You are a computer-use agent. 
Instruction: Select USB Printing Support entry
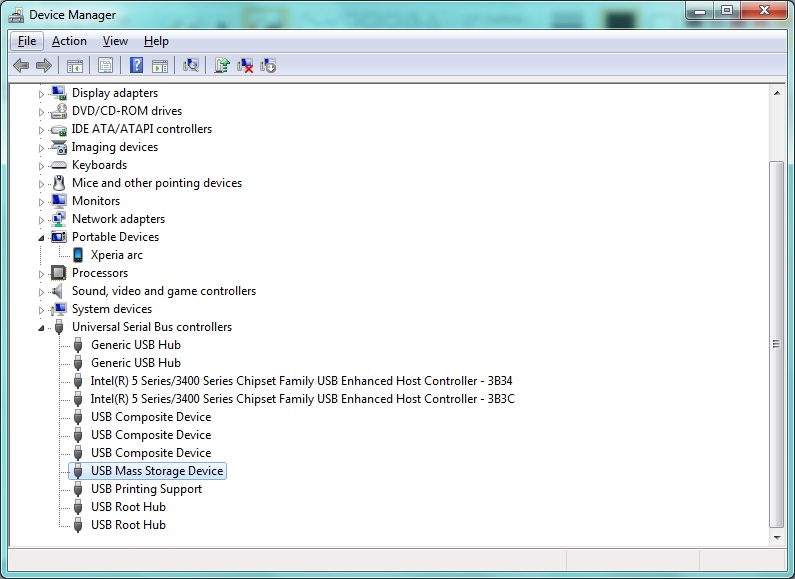point(146,489)
